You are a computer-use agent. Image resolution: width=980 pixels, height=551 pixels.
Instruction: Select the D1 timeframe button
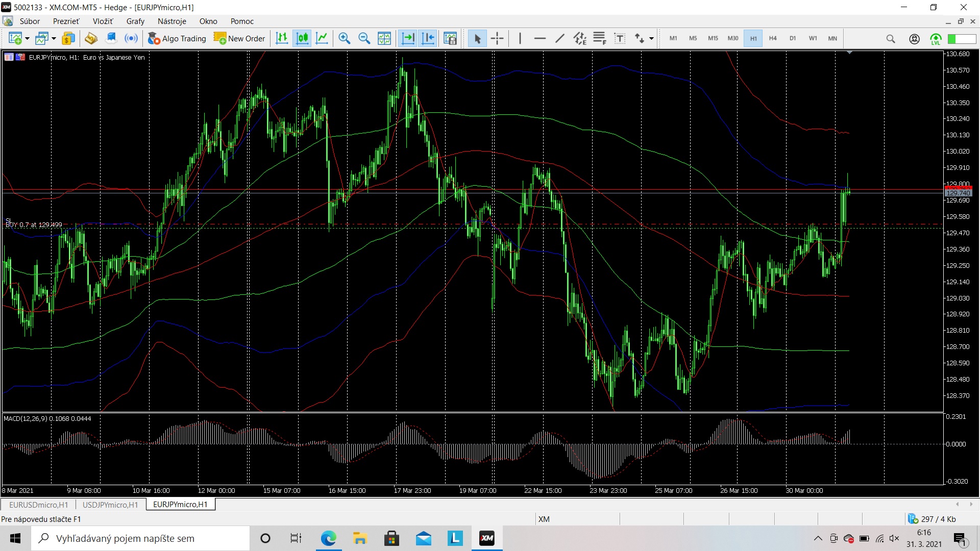(x=793, y=38)
